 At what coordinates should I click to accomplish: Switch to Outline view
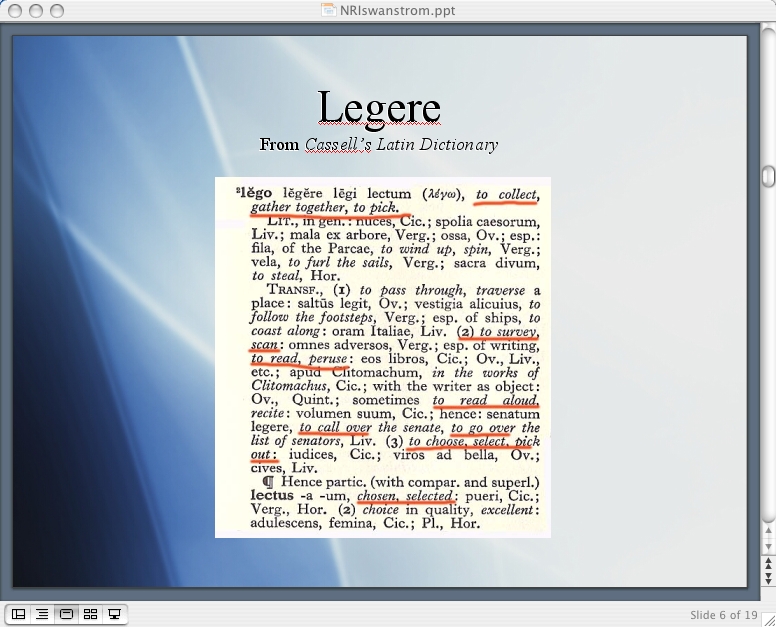point(43,614)
